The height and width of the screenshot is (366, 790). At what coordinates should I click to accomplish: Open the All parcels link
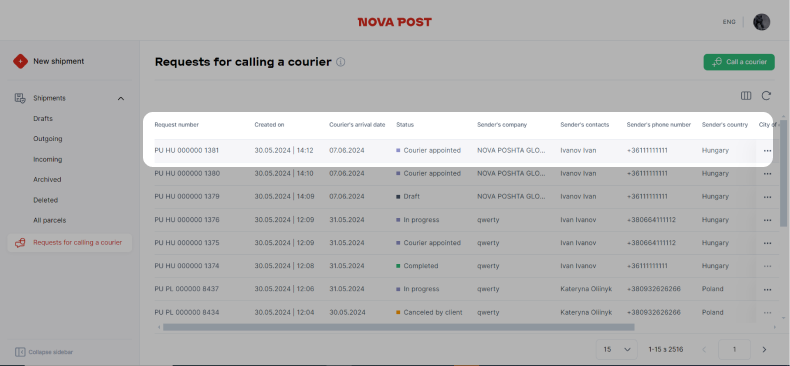coord(49,220)
